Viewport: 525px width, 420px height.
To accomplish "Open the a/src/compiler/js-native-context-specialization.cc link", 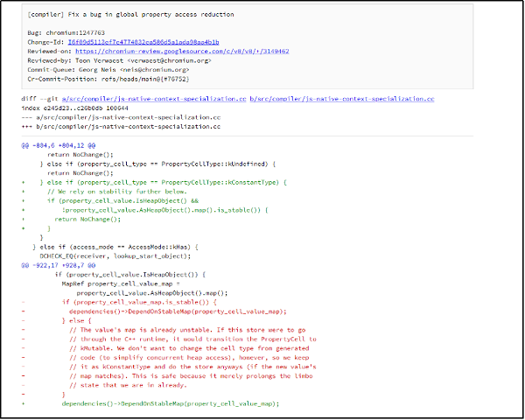I will [x=154, y=99].
